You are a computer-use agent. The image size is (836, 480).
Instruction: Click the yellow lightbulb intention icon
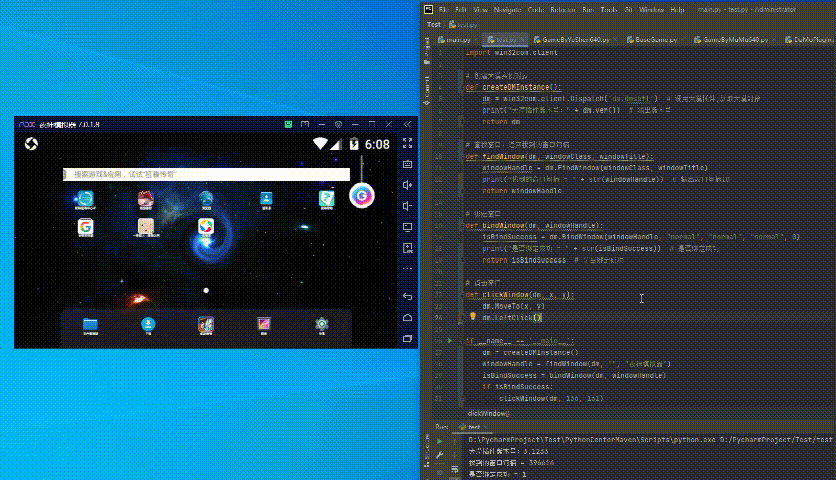point(472,317)
